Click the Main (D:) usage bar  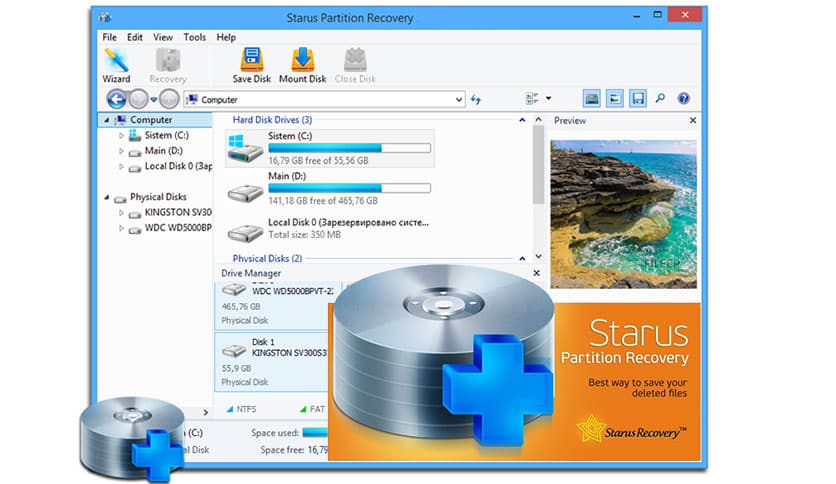click(x=349, y=188)
